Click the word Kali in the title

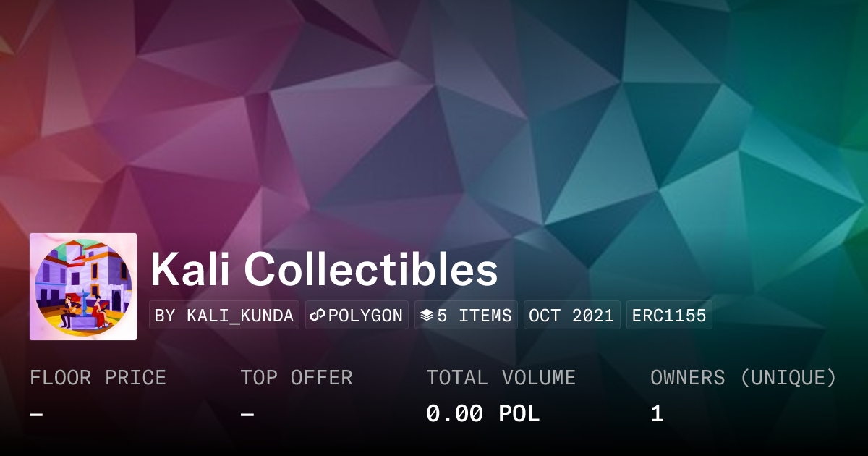tap(190, 271)
